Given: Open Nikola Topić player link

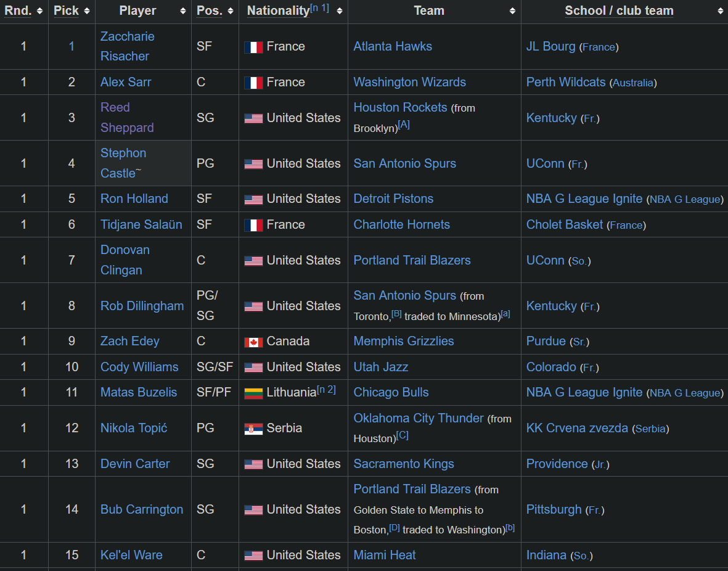Looking at the screenshot, I should click(134, 428).
